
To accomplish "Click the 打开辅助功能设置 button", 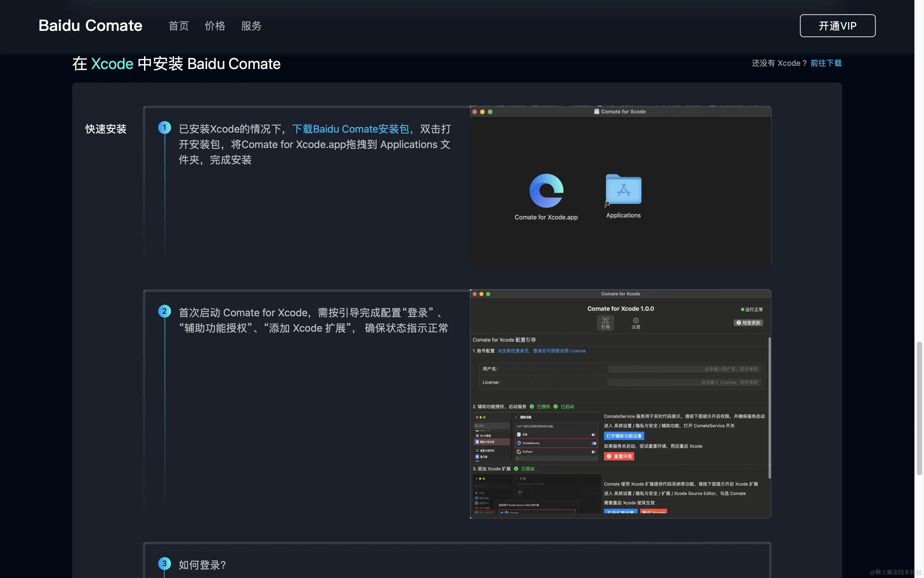I will (x=624, y=436).
